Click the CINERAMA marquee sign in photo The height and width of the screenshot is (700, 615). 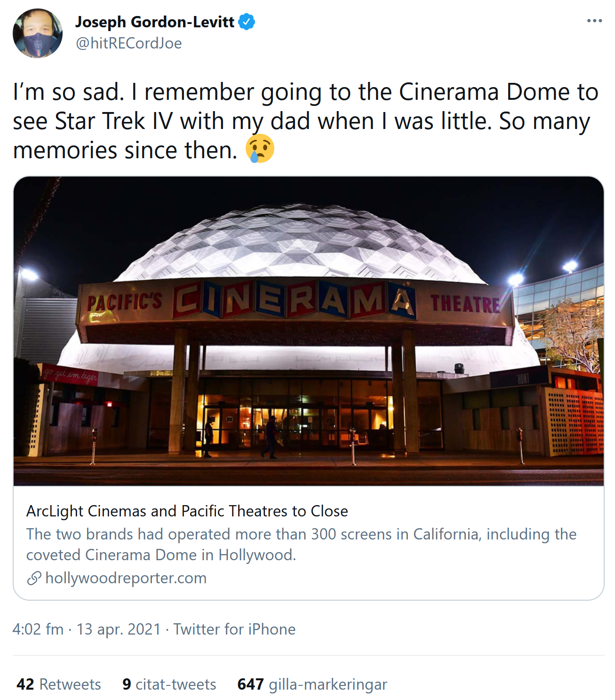point(294,299)
